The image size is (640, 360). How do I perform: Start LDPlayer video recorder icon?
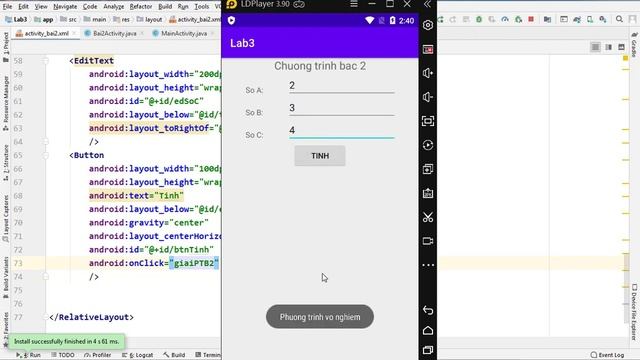pyautogui.click(x=428, y=241)
